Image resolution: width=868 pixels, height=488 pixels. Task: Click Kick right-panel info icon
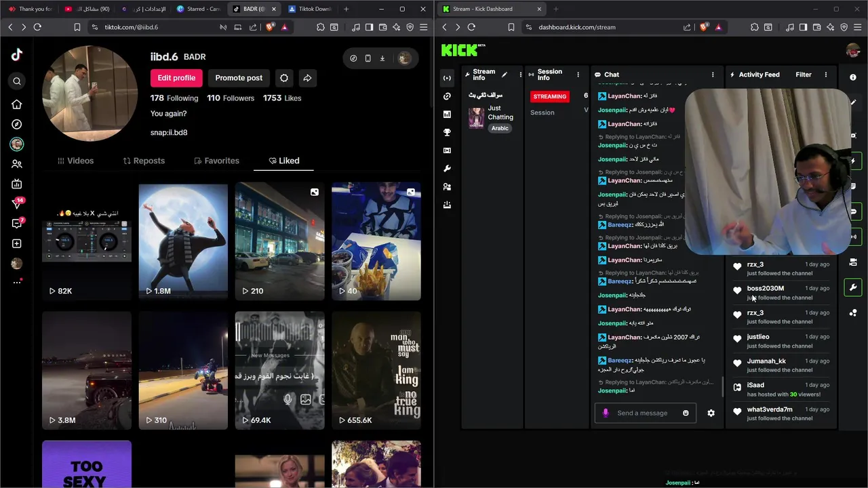853,77
